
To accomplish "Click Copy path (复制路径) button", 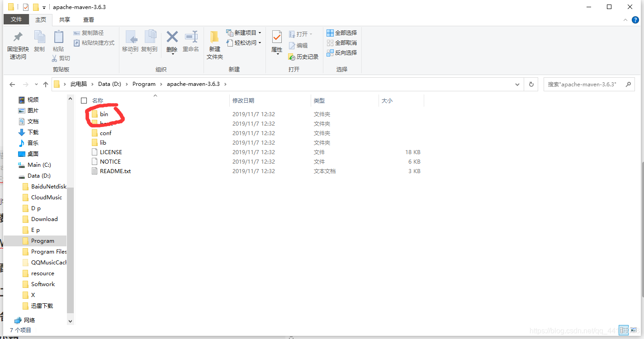I will pyautogui.click(x=89, y=33).
